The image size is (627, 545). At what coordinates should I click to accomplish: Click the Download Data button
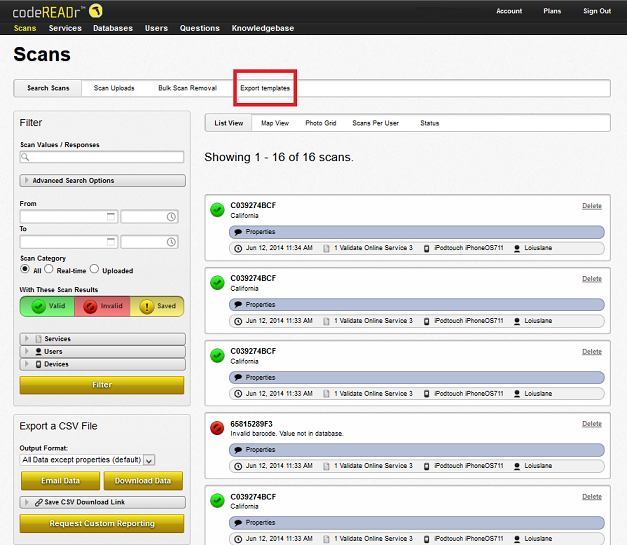pos(143,481)
